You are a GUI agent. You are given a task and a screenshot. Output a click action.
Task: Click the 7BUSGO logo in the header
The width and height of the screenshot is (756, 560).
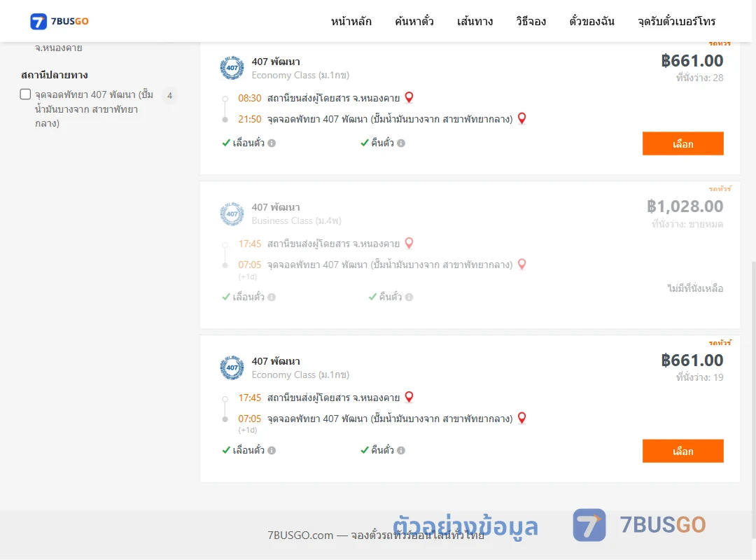pos(59,21)
